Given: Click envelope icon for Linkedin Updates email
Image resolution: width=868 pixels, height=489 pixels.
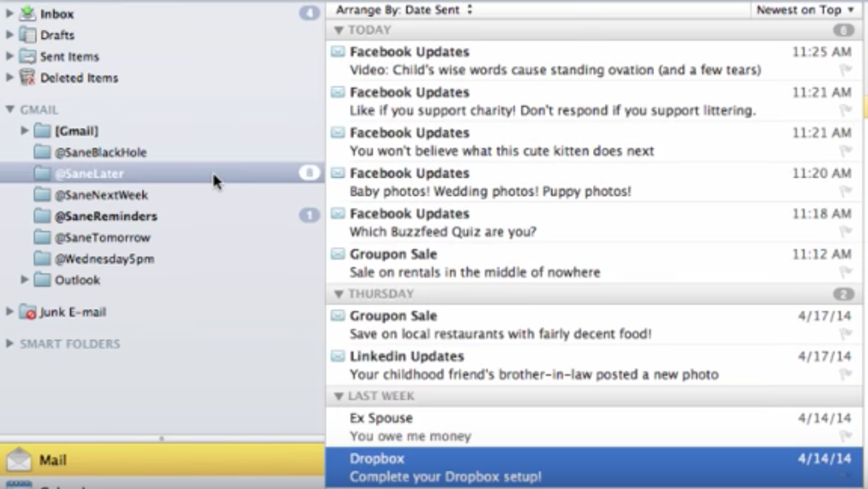Looking at the screenshot, I should pos(338,356).
